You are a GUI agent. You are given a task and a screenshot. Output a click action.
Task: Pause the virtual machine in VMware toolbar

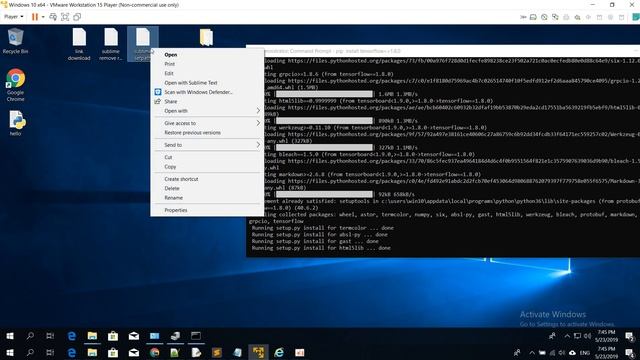pos(35,17)
